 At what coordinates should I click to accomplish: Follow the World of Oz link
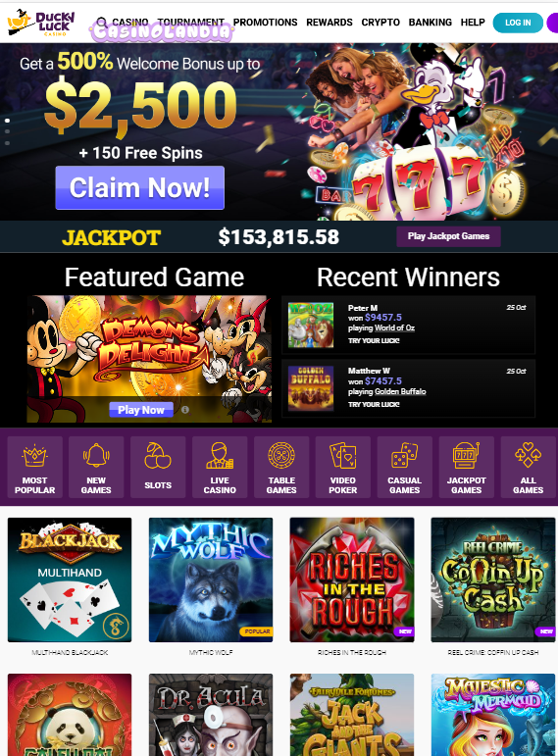point(394,328)
